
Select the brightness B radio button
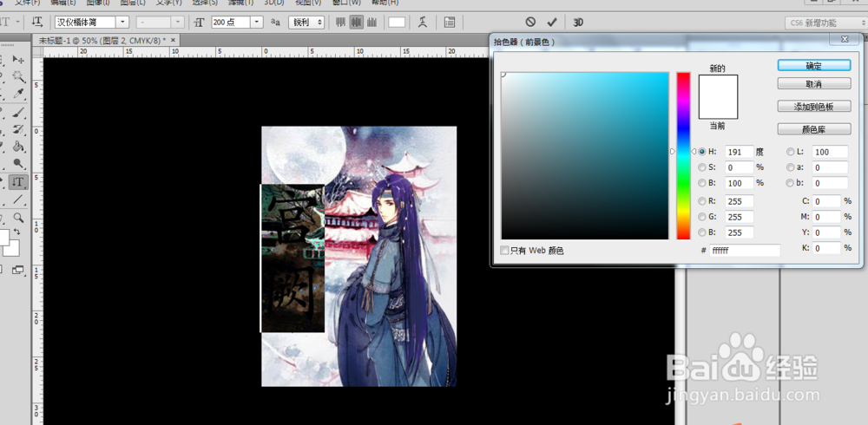point(702,183)
